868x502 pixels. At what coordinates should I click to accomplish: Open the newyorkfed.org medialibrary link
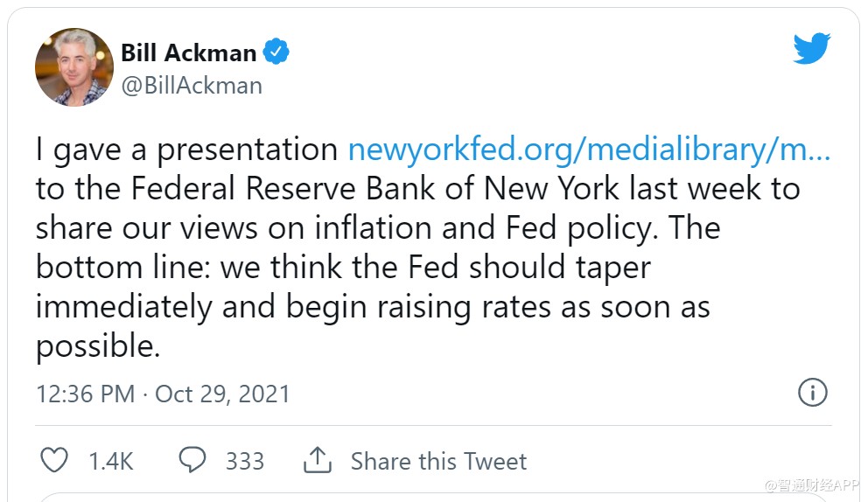pyautogui.click(x=588, y=150)
